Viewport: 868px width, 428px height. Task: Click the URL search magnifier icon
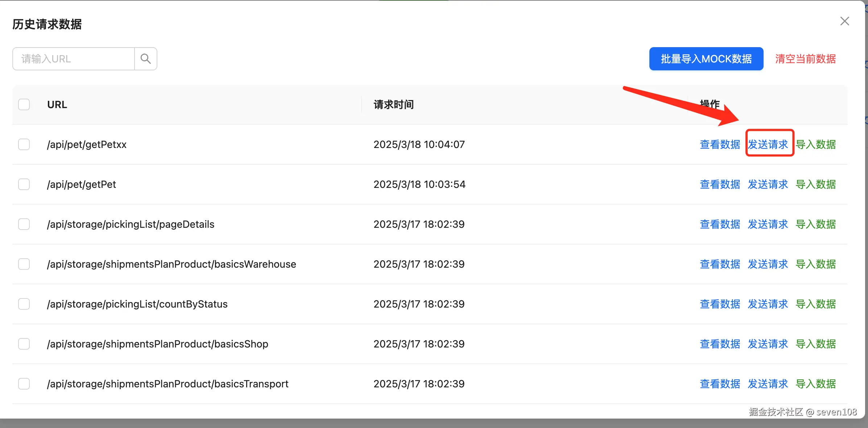tap(145, 59)
